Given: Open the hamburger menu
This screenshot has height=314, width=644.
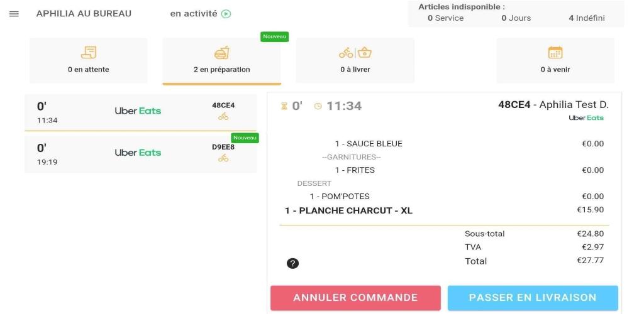Looking at the screenshot, I should (14, 14).
